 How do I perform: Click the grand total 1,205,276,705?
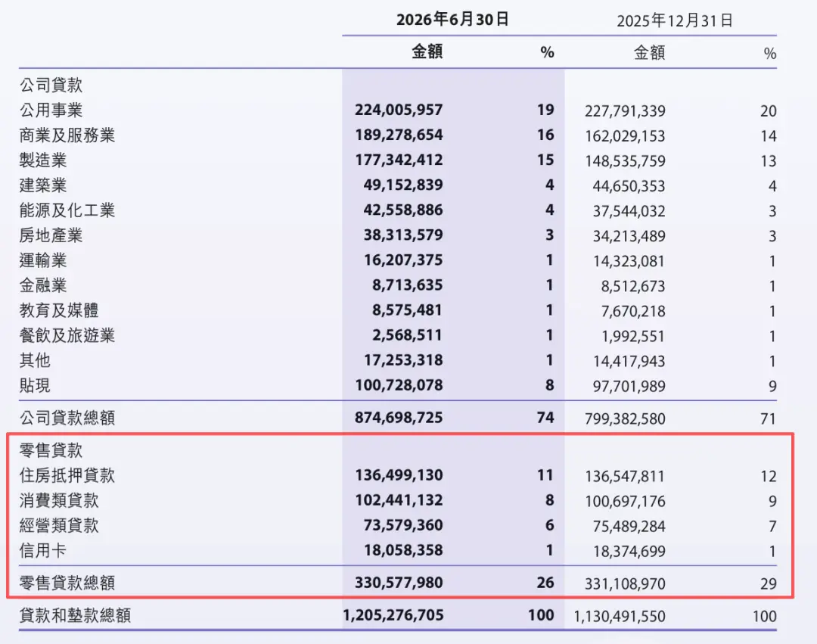coord(393,615)
